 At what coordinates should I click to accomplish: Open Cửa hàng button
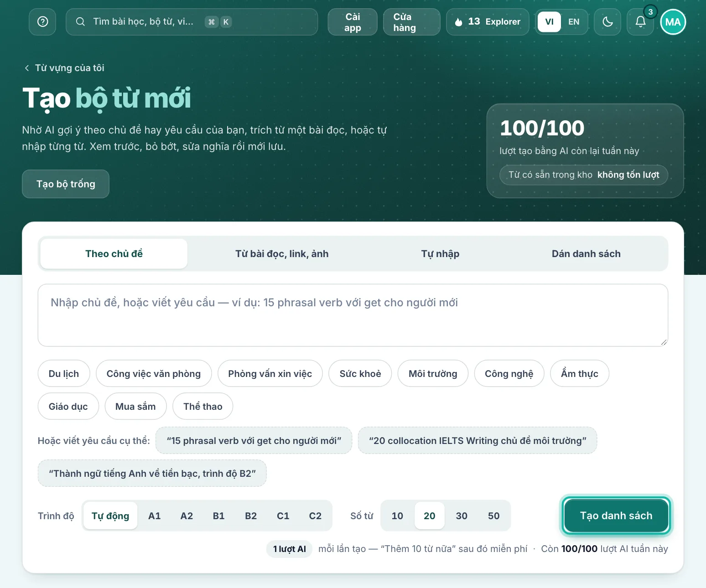[x=411, y=22]
